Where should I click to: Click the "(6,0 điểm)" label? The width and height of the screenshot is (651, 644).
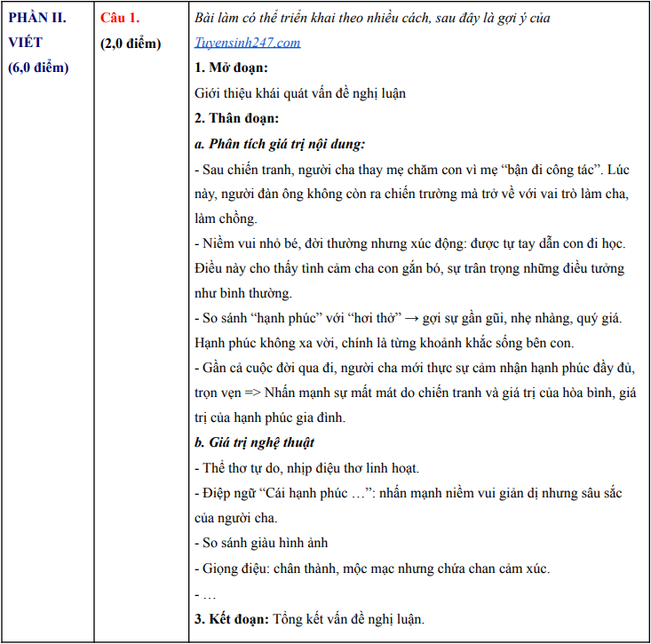[x=38, y=68]
